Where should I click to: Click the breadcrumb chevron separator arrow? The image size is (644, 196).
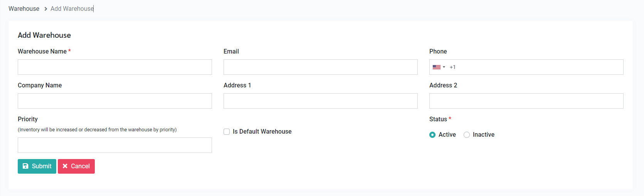click(45, 9)
